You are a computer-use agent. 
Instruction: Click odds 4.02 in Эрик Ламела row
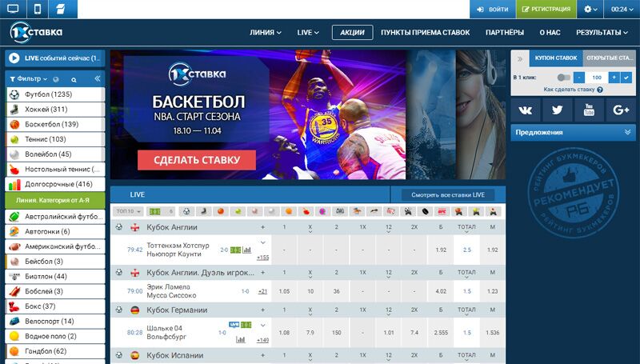[441, 291]
